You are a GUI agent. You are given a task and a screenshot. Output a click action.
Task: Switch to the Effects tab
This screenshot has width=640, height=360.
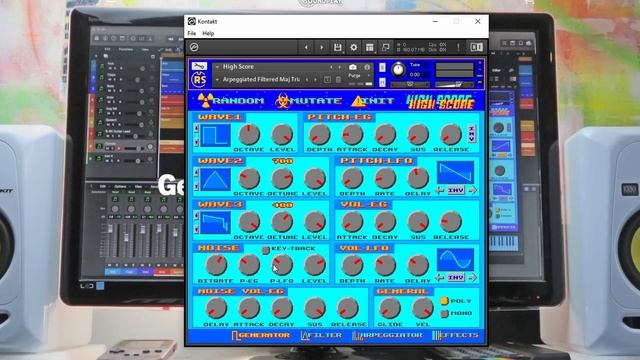point(456,336)
